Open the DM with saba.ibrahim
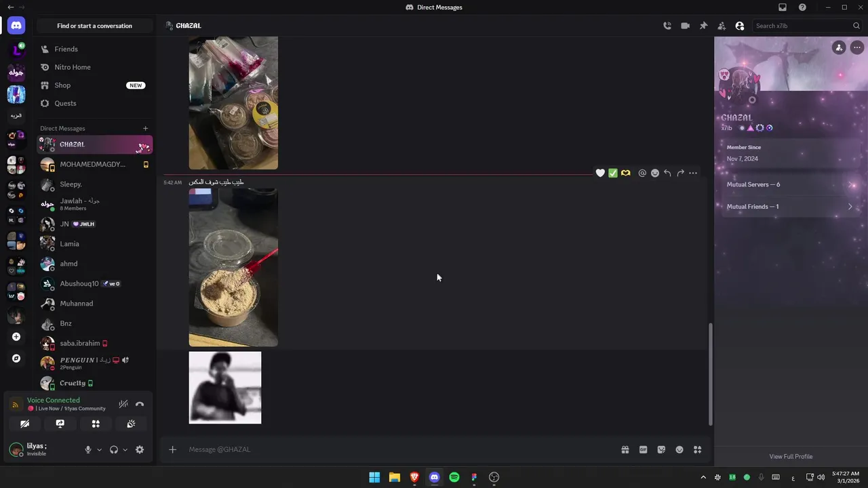This screenshot has height=488, width=868. tap(95, 343)
